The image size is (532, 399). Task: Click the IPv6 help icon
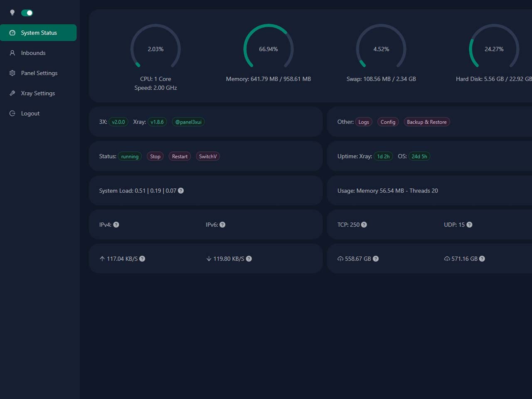tap(222, 225)
